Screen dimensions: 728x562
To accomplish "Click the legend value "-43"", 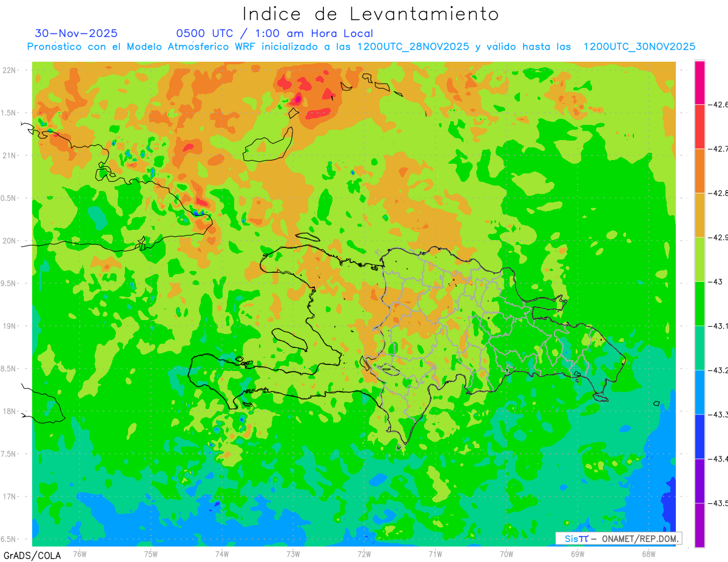I will [x=716, y=281].
